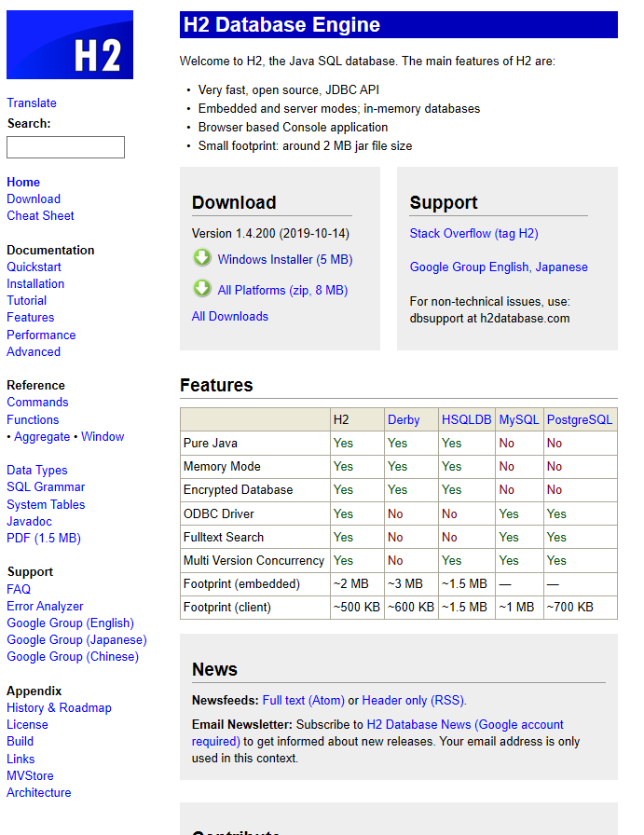Click the 'Multi Version Concurrency' row label

(253, 561)
